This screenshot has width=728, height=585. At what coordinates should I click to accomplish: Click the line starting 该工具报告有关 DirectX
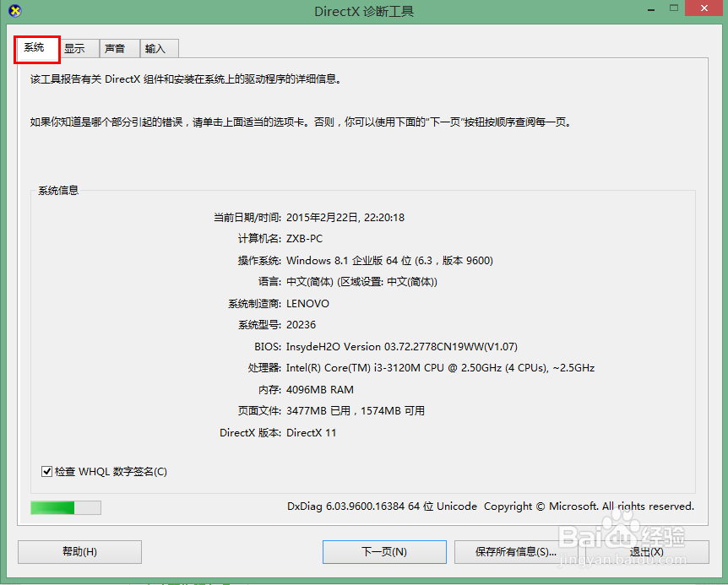[x=187, y=79]
